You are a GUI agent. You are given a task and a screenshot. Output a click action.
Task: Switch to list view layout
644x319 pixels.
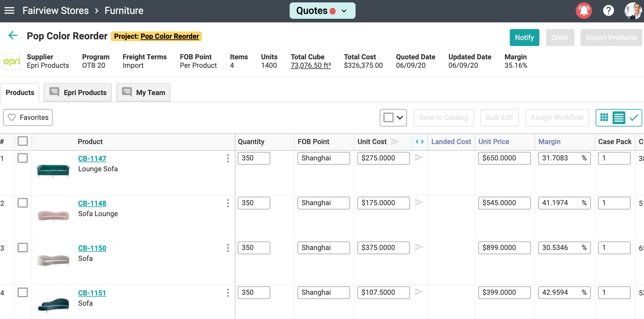coord(619,117)
